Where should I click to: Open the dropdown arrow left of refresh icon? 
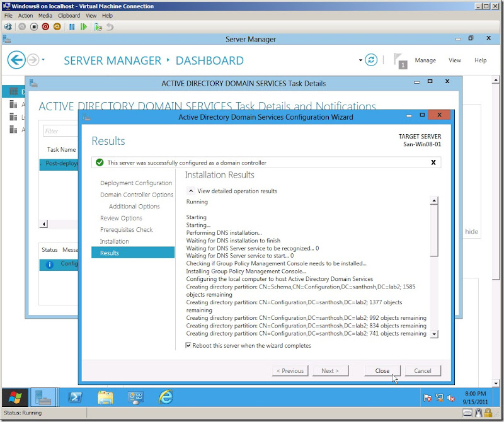[360, 60]
